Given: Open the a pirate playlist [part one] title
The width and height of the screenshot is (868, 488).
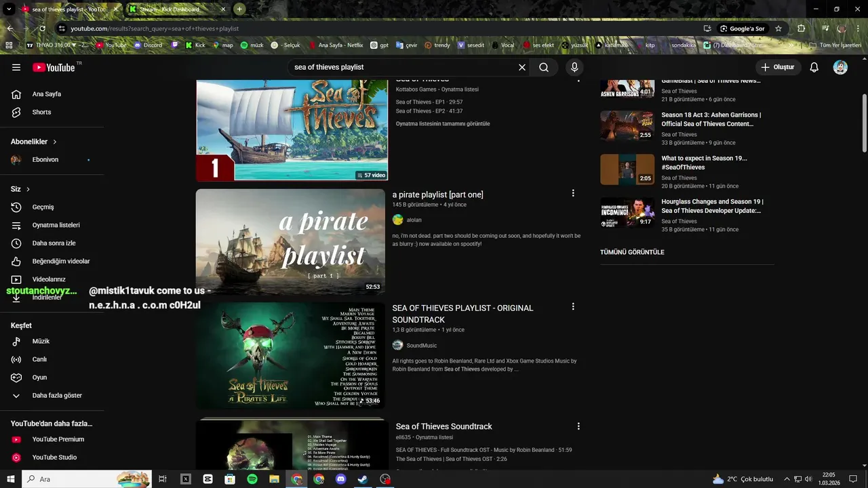Looking at the screenshot, I should click(x=438, y=195).
